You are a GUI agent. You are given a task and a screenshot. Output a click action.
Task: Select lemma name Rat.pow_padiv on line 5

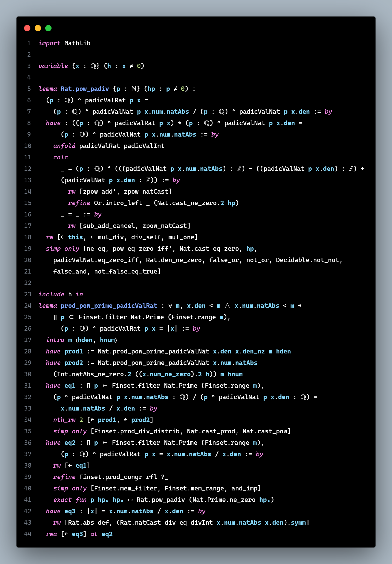85,89
